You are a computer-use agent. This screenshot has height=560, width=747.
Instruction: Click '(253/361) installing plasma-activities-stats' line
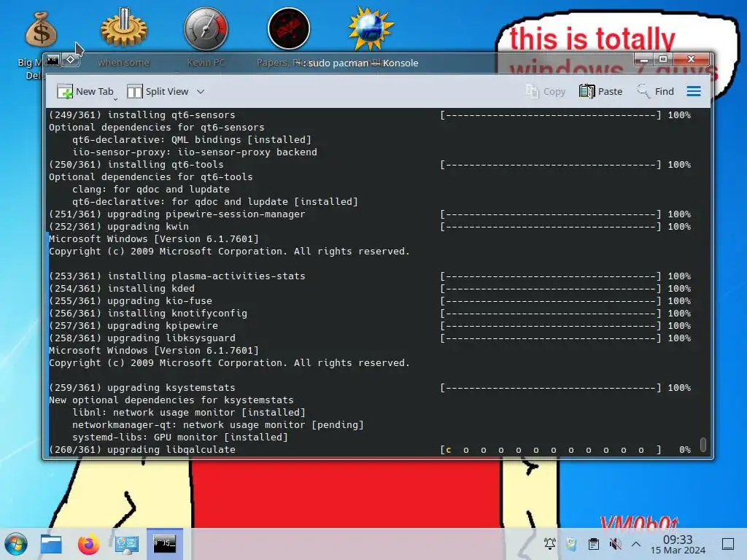(177, 276)
